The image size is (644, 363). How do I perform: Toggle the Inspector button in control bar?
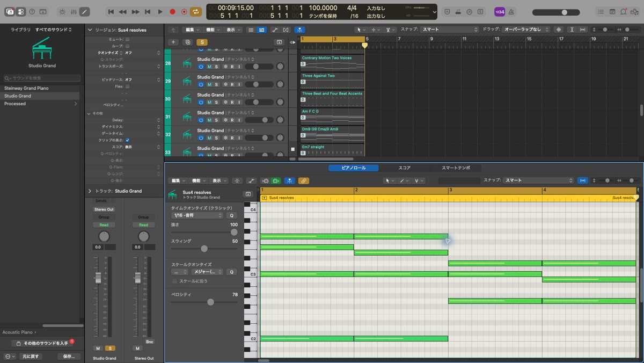click(21, 12)
